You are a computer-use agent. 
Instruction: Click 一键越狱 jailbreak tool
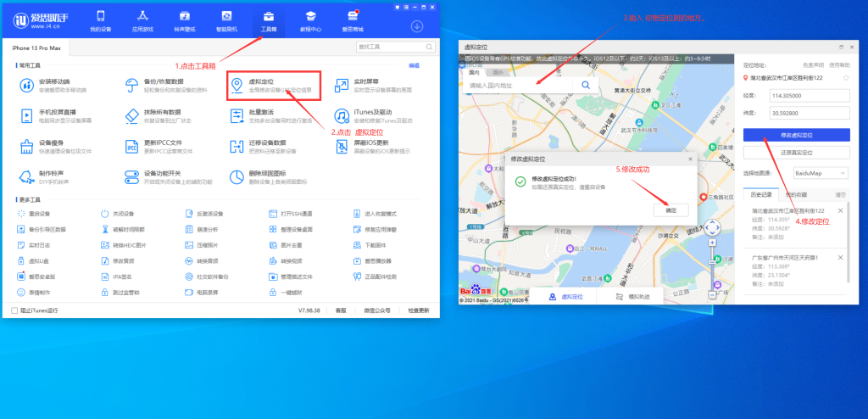point(287,292)
